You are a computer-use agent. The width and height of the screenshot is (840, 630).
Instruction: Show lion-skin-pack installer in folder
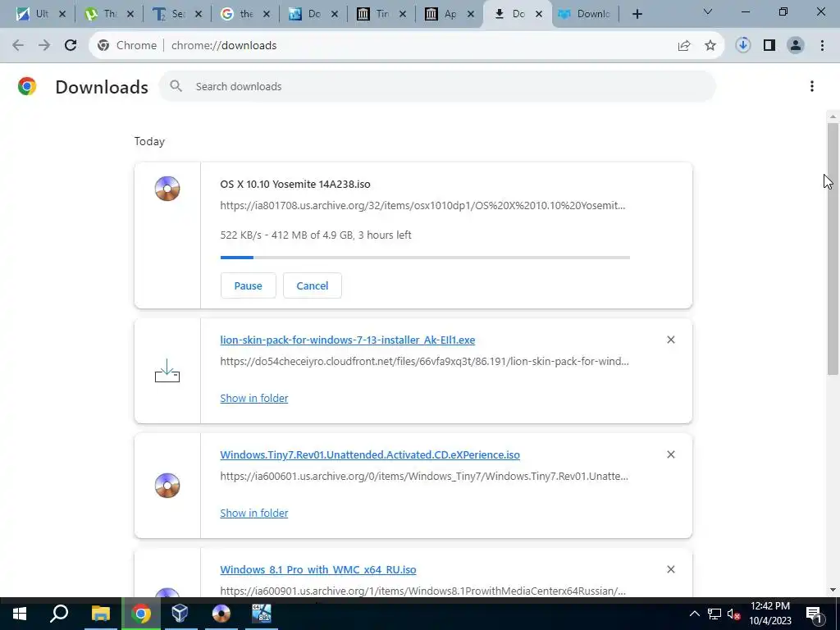point(254,398)
